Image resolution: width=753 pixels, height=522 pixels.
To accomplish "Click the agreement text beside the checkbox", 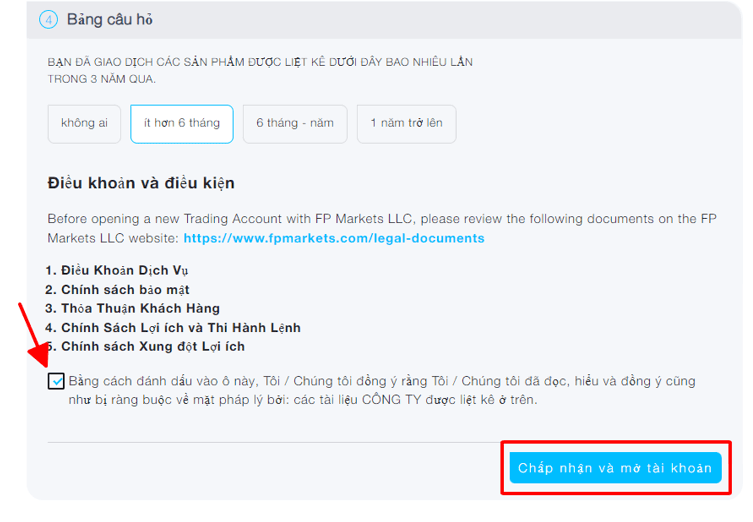I will [x=382, y=390].
